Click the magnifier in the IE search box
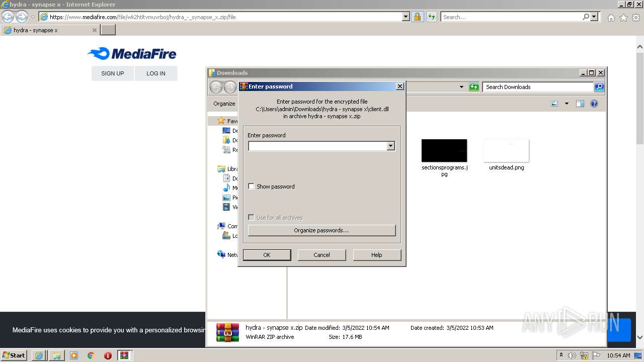Screen dimensions: 644x362 pyautogui.click(x=586, y=17)
